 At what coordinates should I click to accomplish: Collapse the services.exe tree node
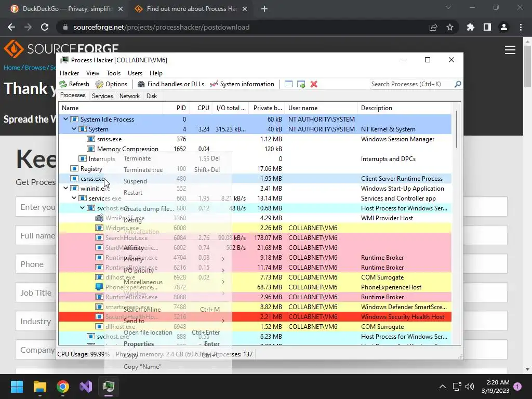tap(74, 198)
